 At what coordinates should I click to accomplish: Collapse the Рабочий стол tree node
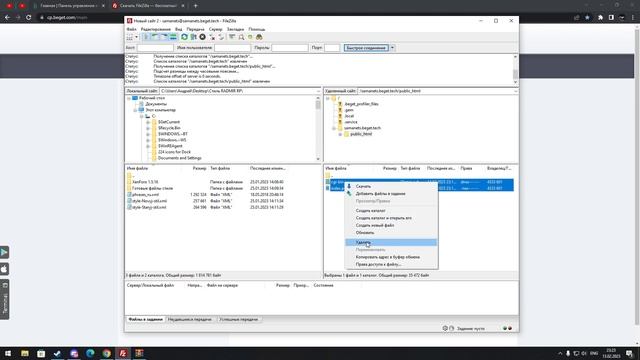(x=129, y=98)
